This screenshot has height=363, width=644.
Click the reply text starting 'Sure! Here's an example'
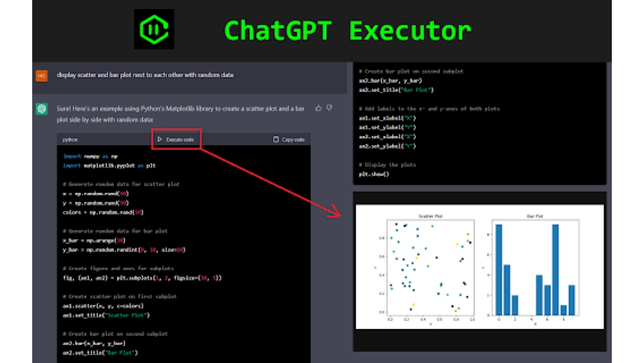[181, 114]
